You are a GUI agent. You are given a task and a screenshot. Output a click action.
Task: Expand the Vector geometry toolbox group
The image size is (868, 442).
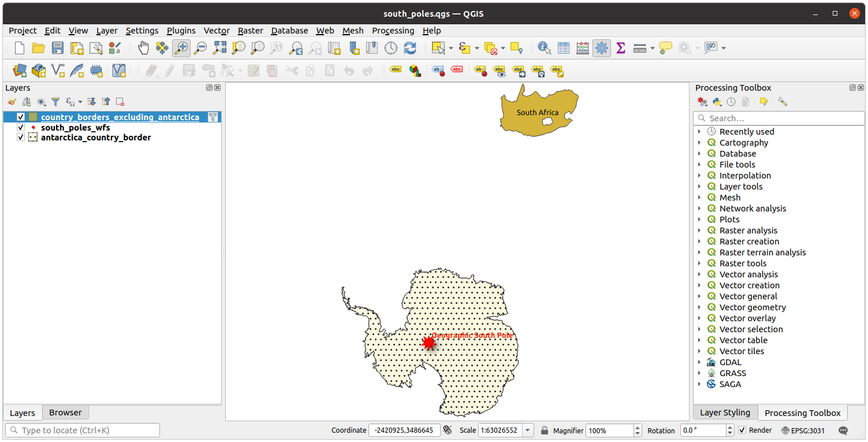point(699,307)
